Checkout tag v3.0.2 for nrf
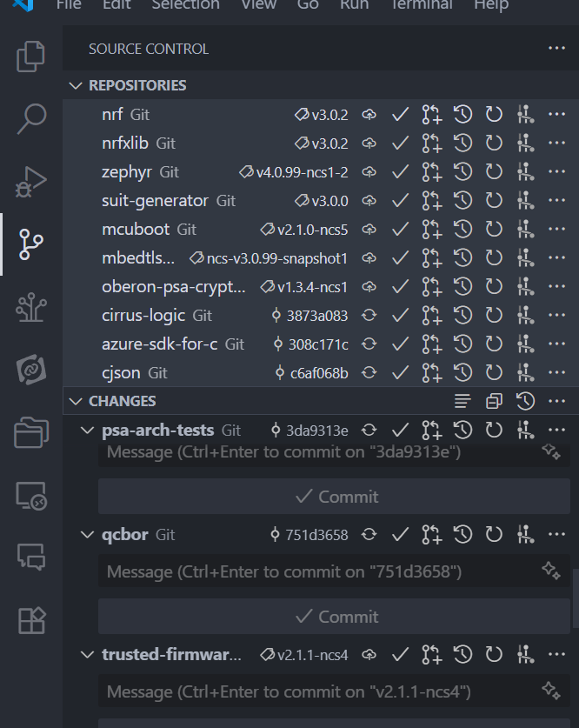Image resolution: width=579 pixels, height=728 pixels. click(x=322, y=115)
